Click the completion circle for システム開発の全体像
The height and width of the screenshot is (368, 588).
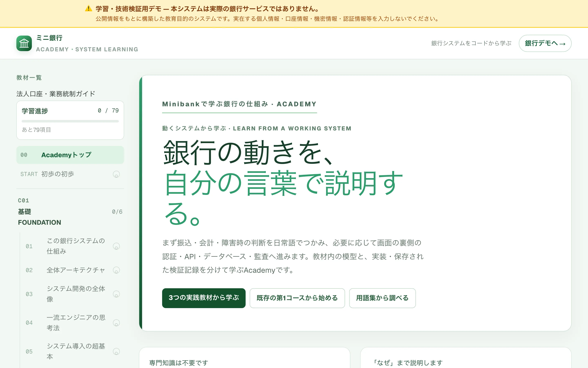tap(116, 294)
